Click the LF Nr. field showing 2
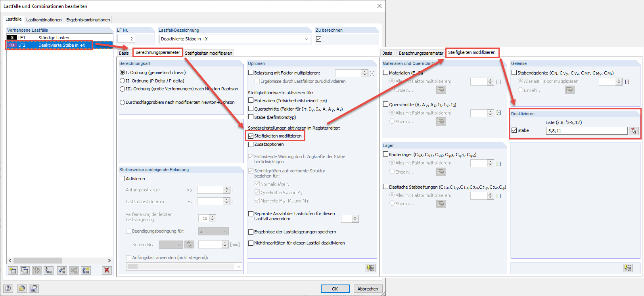The height and width of the screenshot is (296, 644). (126, 39)
